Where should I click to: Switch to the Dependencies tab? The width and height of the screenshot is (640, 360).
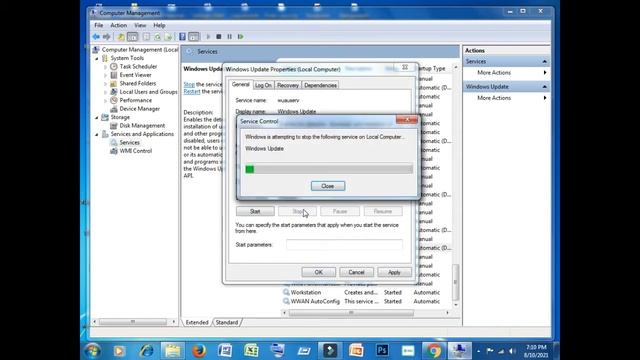(320, 85)
